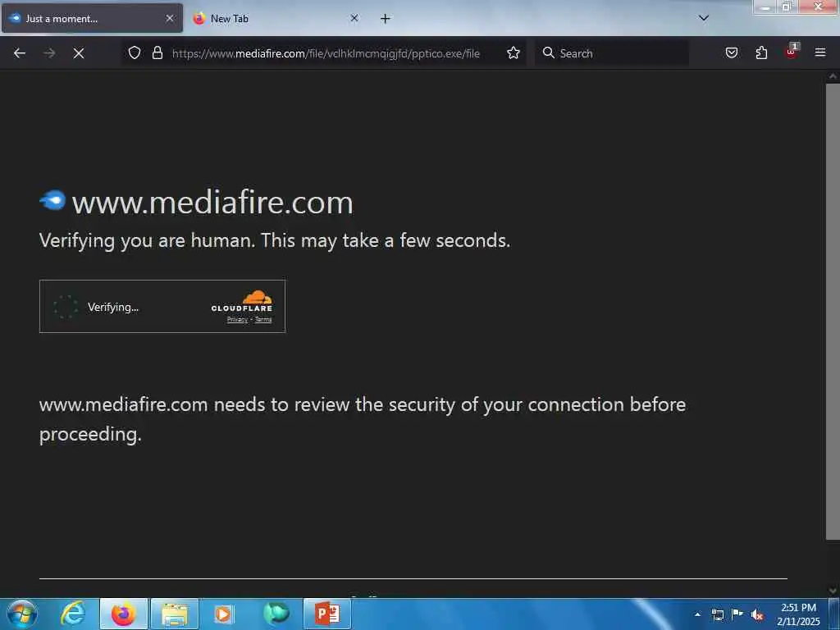Open Action Center flag icon

(737, 614)
